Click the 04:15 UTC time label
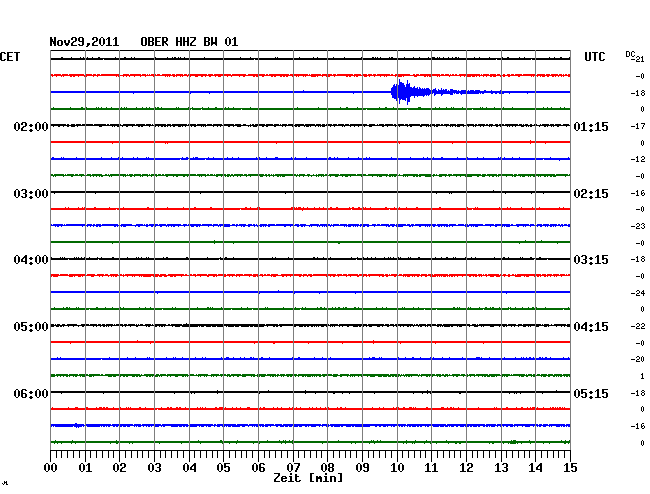The height and width of the screenshot is (494, 650). point(591,327)
